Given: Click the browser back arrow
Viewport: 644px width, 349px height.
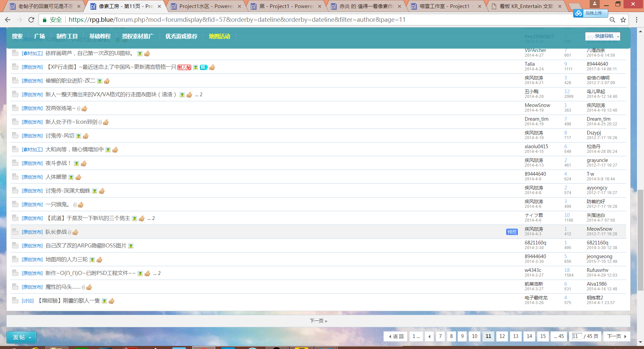Looking at the screenshot, I should [x=8, y=20].
